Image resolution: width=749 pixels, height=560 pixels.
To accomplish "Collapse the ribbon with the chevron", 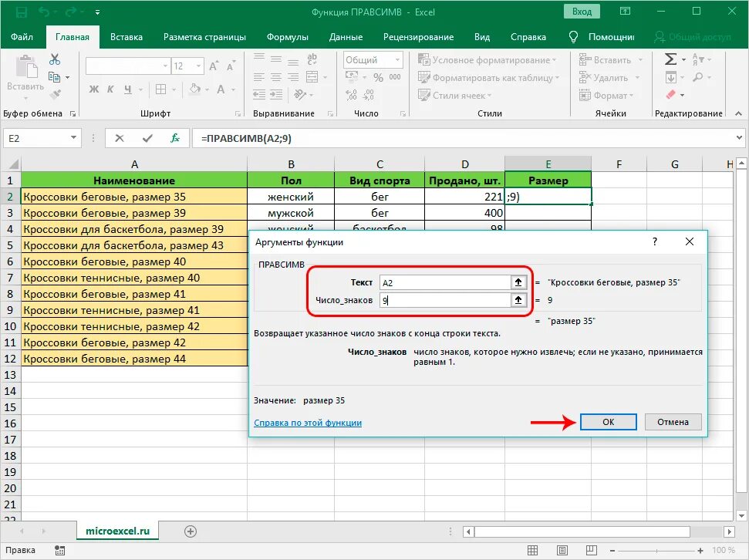I will (x=738, y=113).
